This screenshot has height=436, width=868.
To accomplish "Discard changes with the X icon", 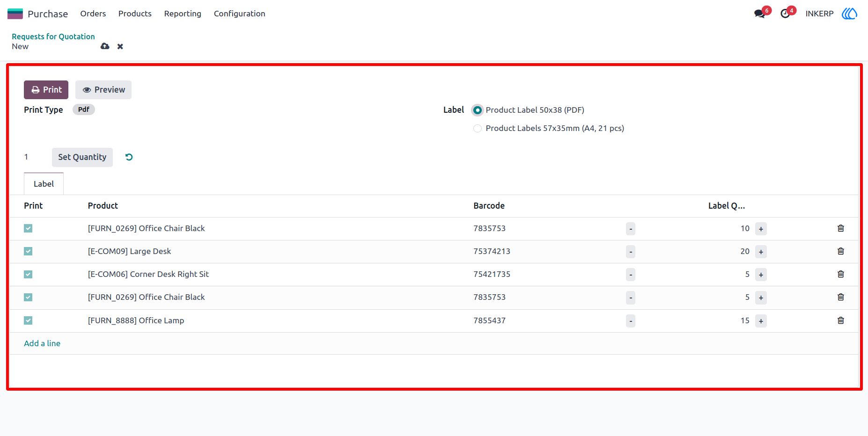I will pos(120,46).
